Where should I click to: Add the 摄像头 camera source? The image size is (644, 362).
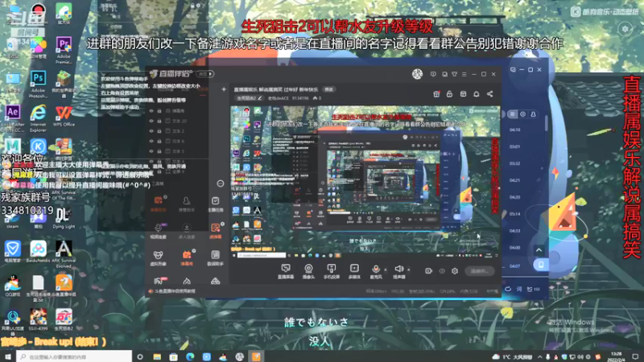[308, 271]
